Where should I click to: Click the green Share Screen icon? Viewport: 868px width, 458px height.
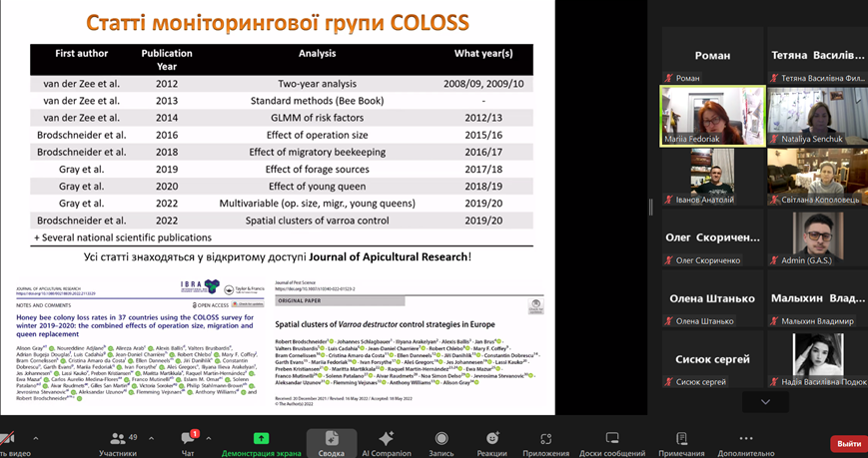(x=261, y=439)
